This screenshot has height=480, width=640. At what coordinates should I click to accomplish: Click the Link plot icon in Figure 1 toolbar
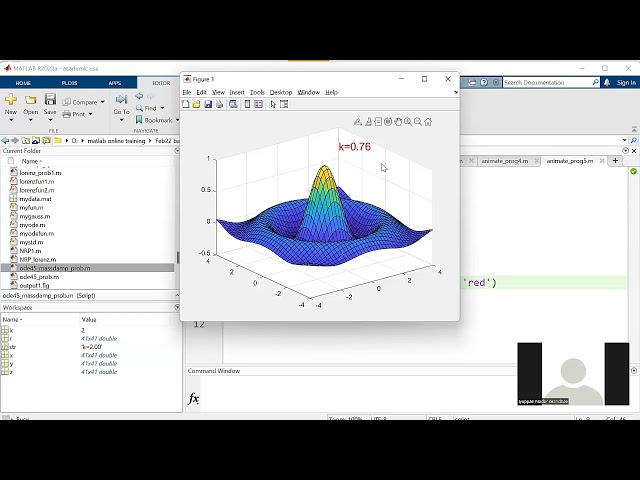[233, 104]
